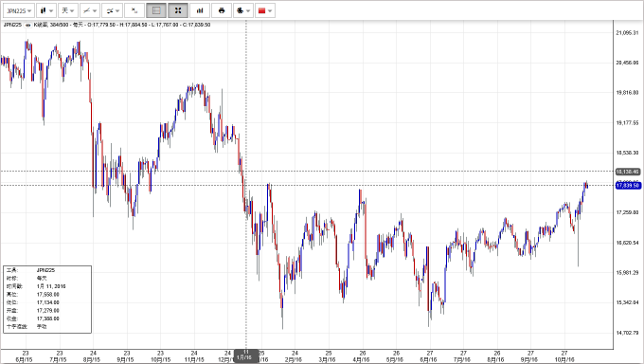Click the 17,558.00 high value in info box
Screen dimensions: 644x364
coord(47,295)
